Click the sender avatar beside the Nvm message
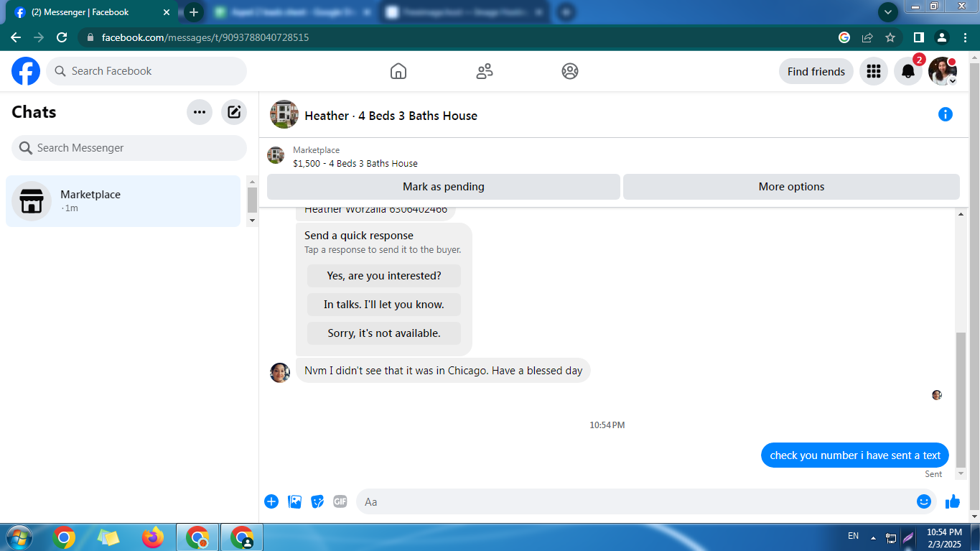The height and width of the screenshot is (551, 980). point(280,373)
